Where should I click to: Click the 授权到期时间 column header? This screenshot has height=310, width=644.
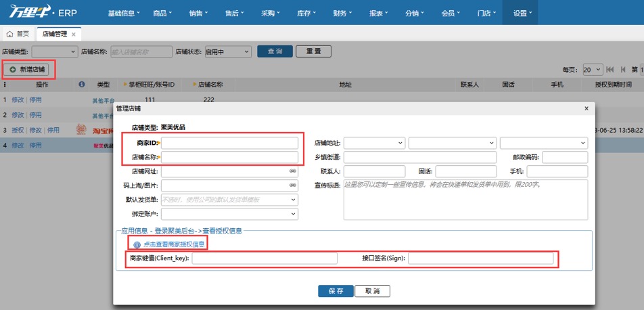[x=613, y=85]
